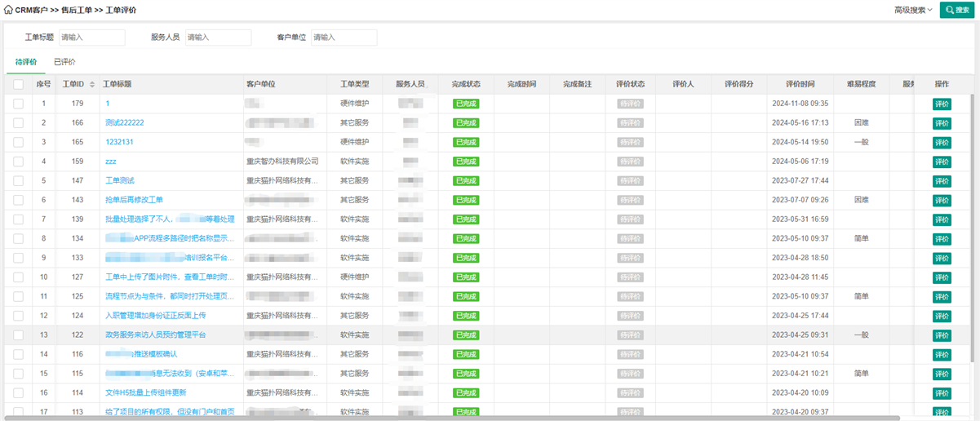Click 评价 button for row dated 2024-05-14 19:50

pos(942,142)
